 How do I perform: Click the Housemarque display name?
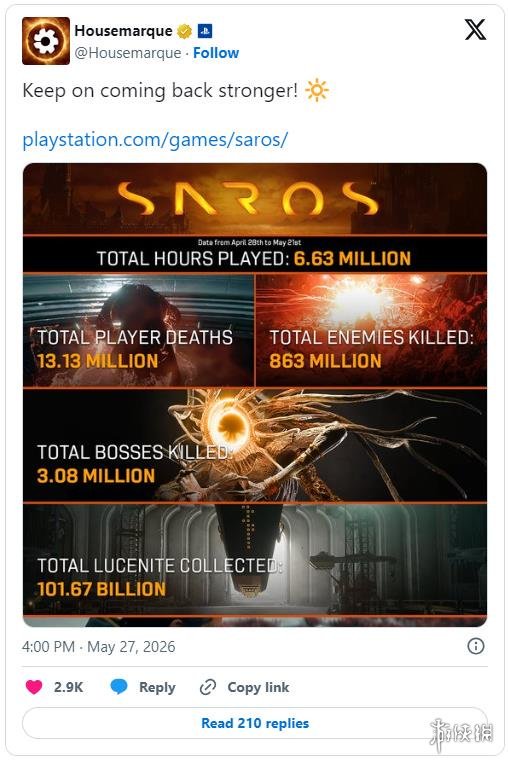124,31
